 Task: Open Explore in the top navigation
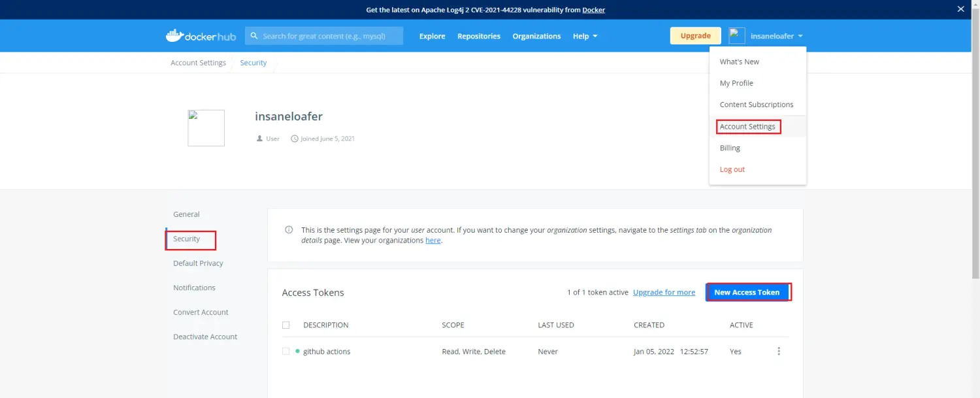pos(433,36)
